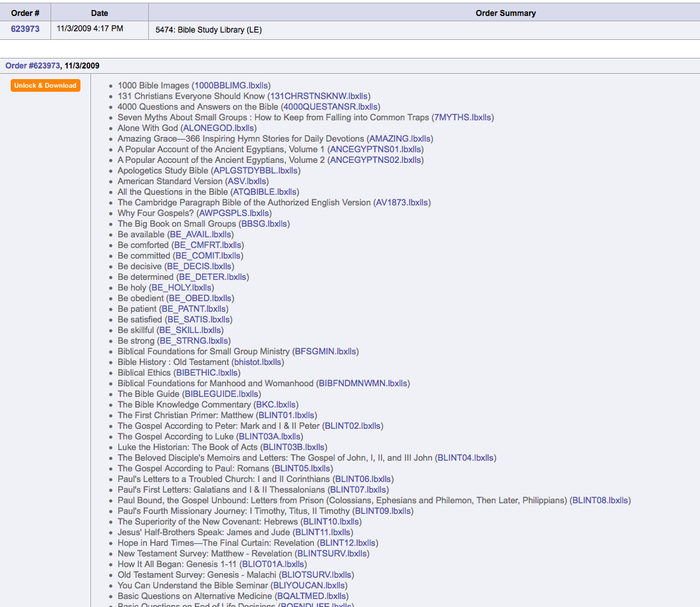Open order number 623973 link in table
Image resolution: width=700 pixels, height=607 pixels.
[25, 29]
